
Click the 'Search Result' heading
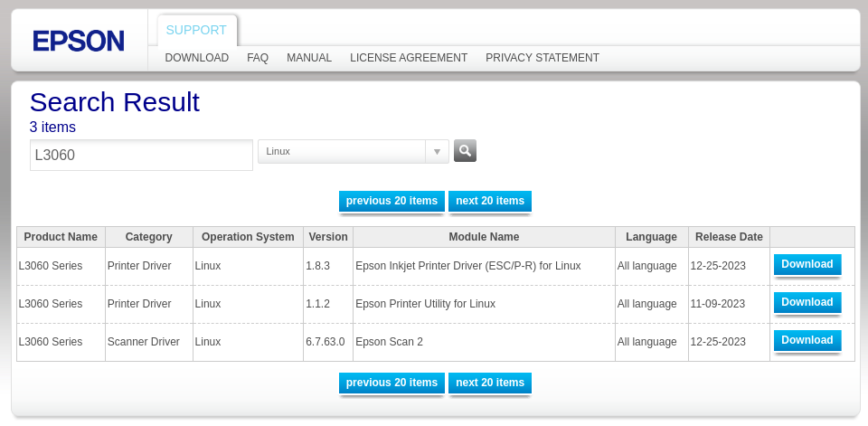click(x=115, y=102)
